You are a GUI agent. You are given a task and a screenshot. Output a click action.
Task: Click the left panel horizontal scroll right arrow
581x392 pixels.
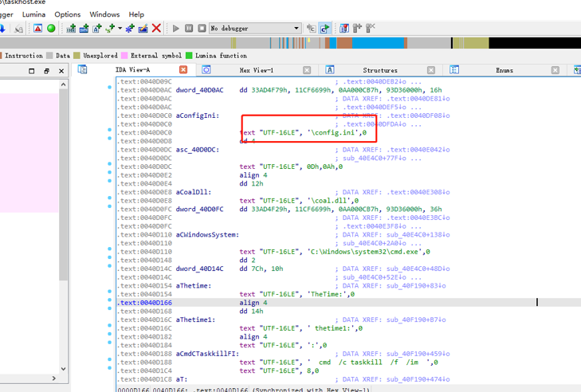(x=54, y=378)
